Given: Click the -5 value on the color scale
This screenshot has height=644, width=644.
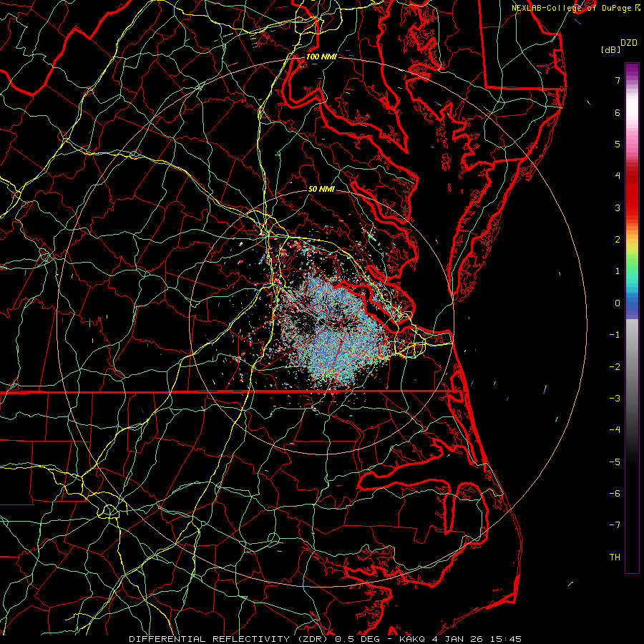Looking at the screenshot, I should point(615,462).
